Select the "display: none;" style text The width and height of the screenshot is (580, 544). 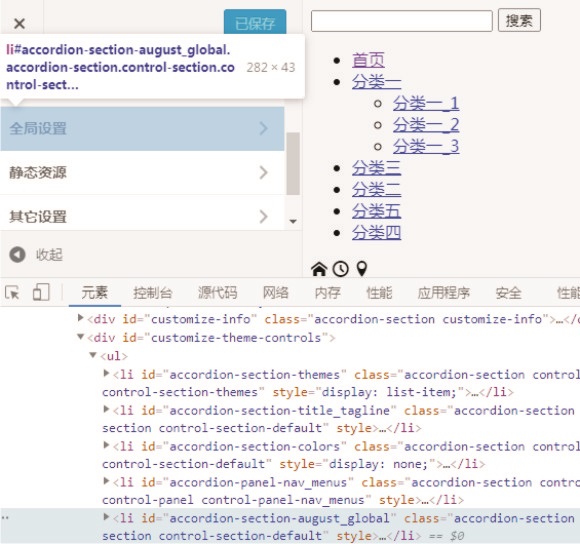[x=378, y=464]
